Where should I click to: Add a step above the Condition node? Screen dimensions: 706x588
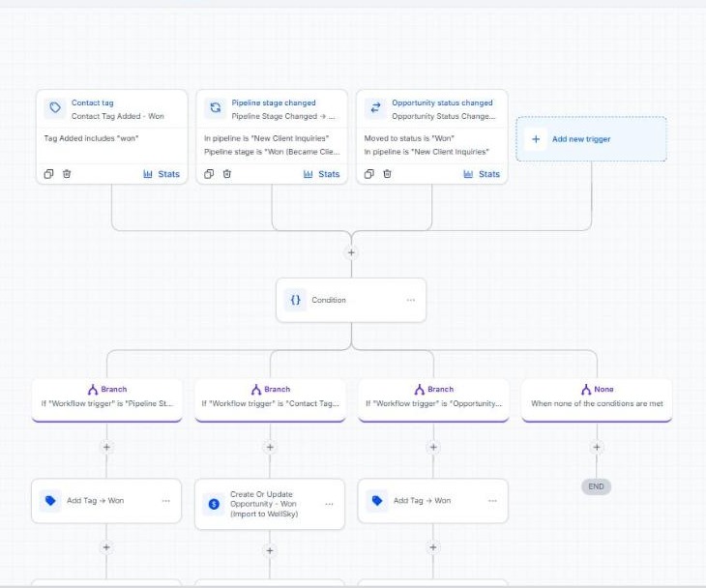(351, 252)
